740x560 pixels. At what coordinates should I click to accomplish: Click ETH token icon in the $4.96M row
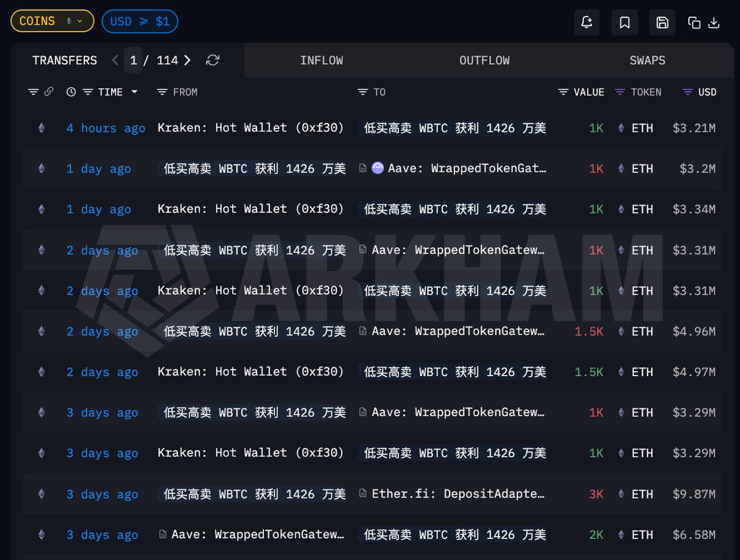[622, 331]
